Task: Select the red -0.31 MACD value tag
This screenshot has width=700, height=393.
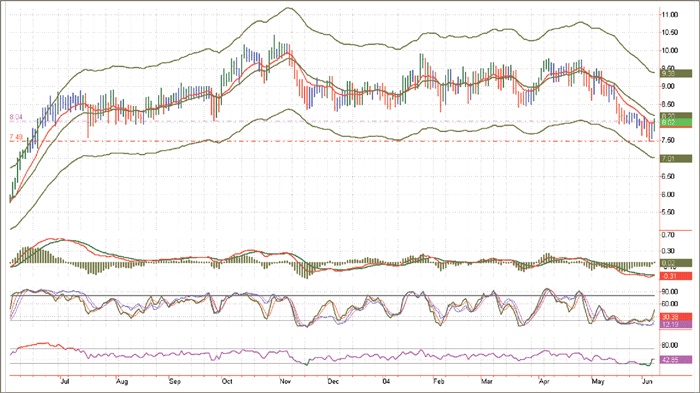Action: (676, 276)
